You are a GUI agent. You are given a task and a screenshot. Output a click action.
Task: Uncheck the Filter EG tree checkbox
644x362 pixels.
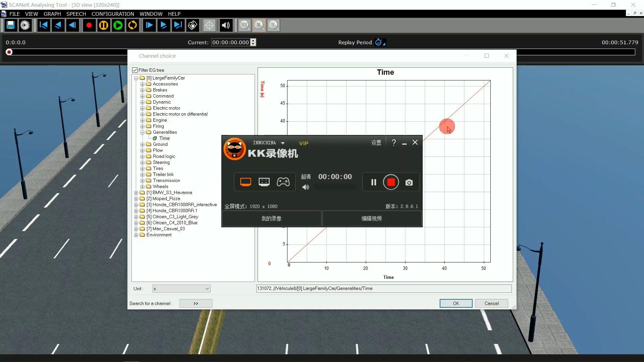(x=135, y=70)
